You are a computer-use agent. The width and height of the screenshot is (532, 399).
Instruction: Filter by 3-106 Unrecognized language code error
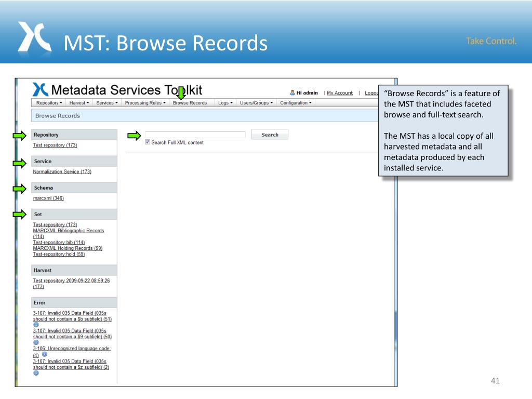(x=72, y=351)
